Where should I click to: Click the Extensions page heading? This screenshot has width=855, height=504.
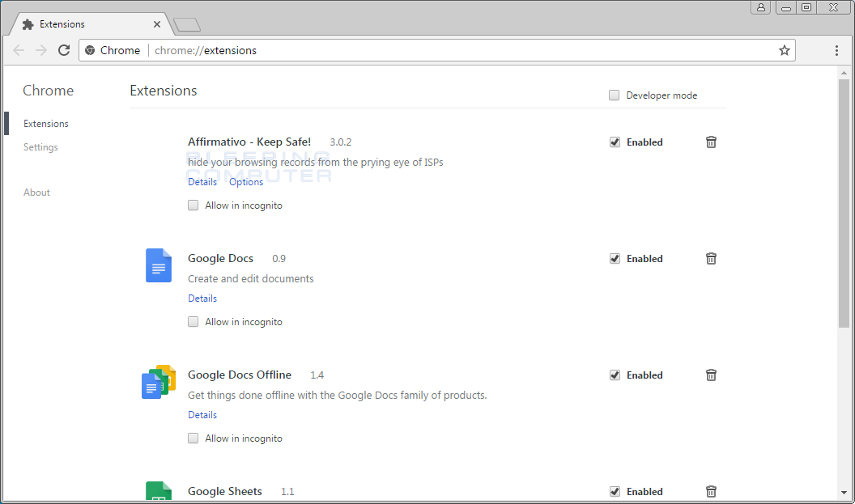click(163, 91)
